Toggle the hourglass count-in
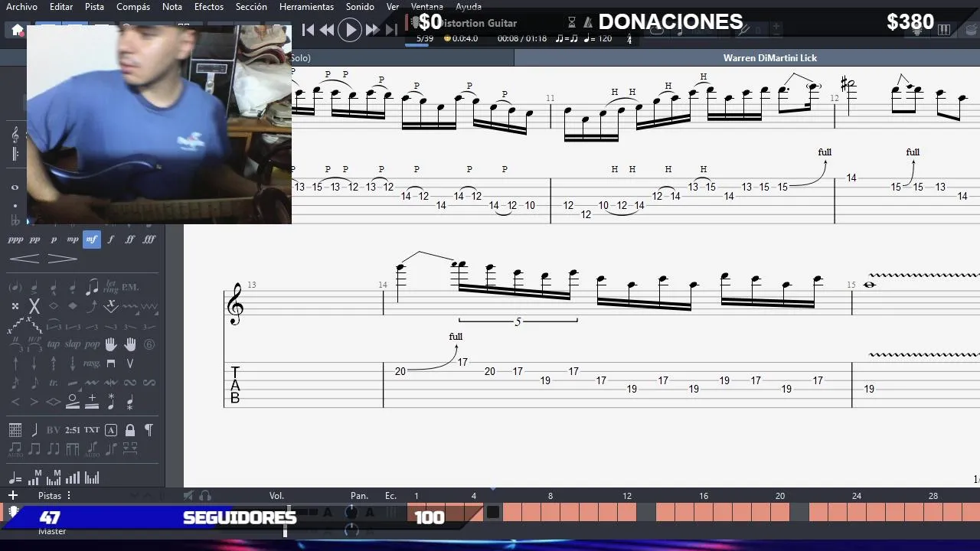The width and height of the screenshot is (980, 551). tap(572, 23)
